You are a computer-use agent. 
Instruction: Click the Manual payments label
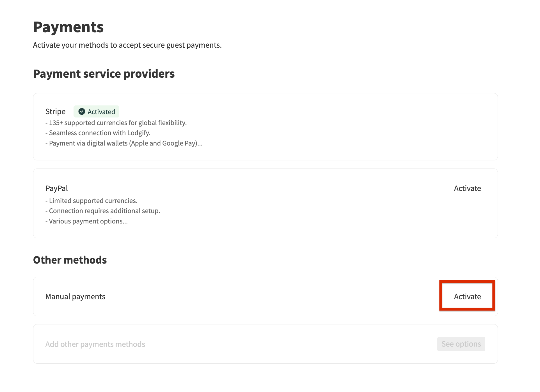tap(75, 296)
